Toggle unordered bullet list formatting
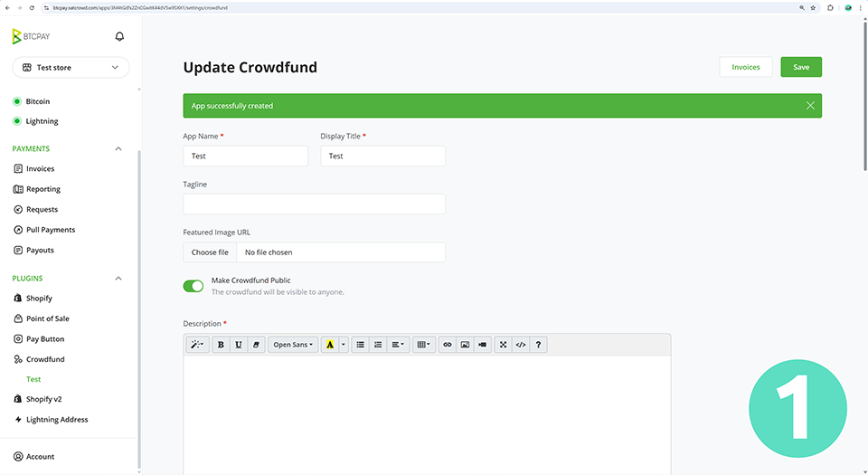The width and height of the screenshot is (868, 475). coord(360,345)
